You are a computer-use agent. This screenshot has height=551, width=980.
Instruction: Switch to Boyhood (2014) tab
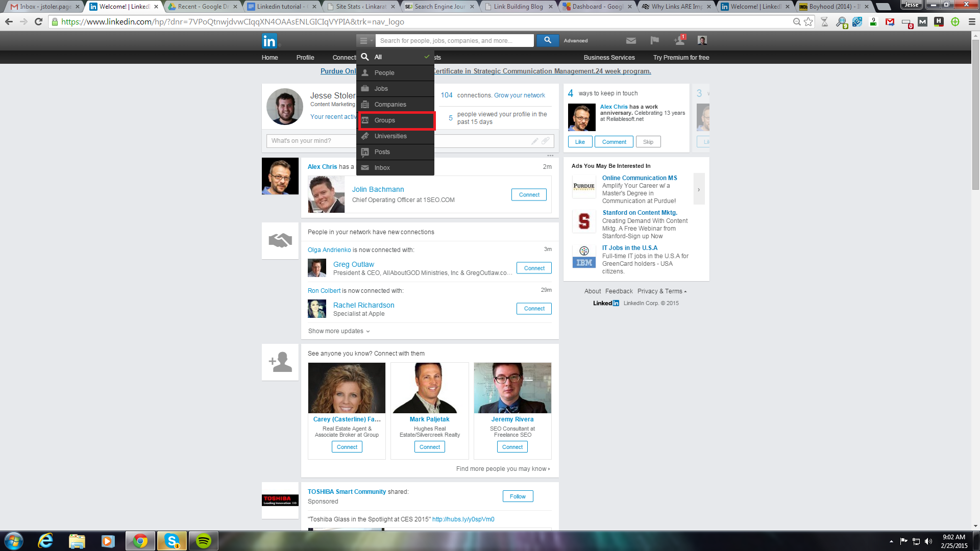coord(834,7)
